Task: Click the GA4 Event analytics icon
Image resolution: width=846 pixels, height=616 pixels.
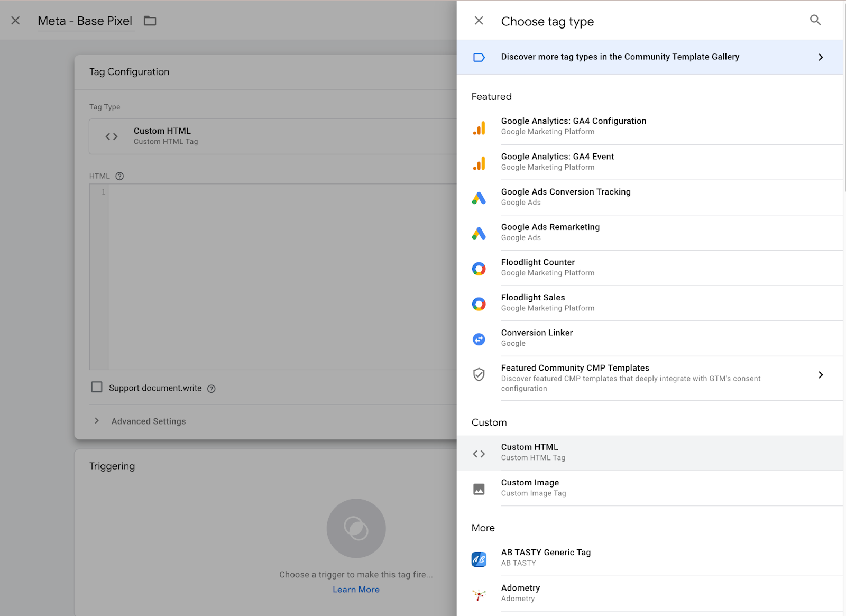Action: click(x=479, y=163)
